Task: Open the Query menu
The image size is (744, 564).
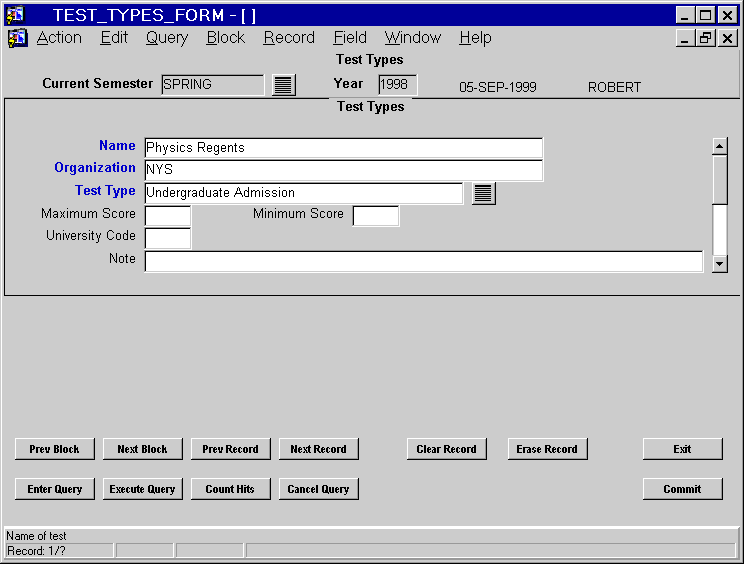Action: pyautogui.click(x=167, y=37)
